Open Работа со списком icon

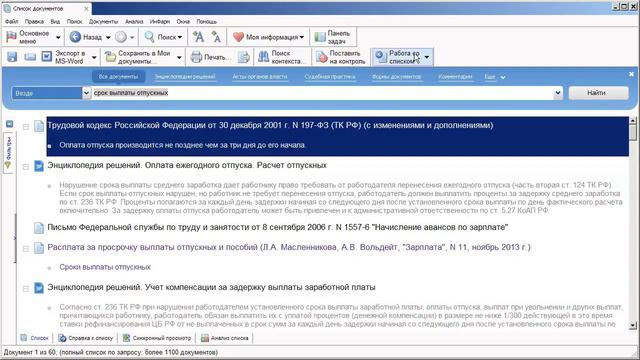point(381,57)
